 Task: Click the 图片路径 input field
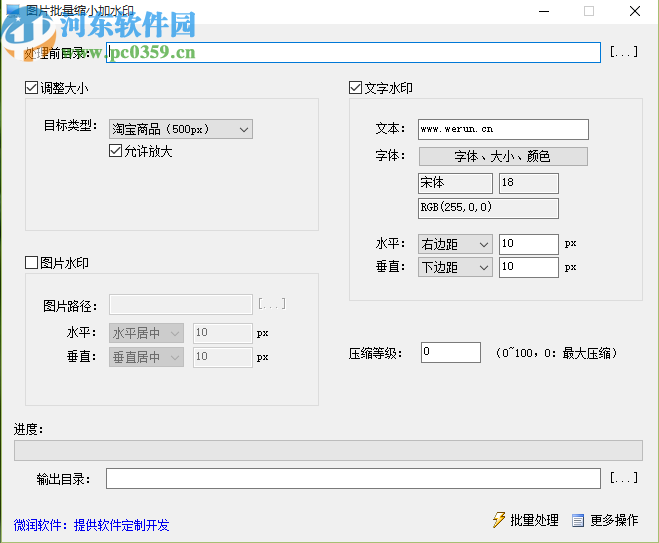[x=181, y=304]
